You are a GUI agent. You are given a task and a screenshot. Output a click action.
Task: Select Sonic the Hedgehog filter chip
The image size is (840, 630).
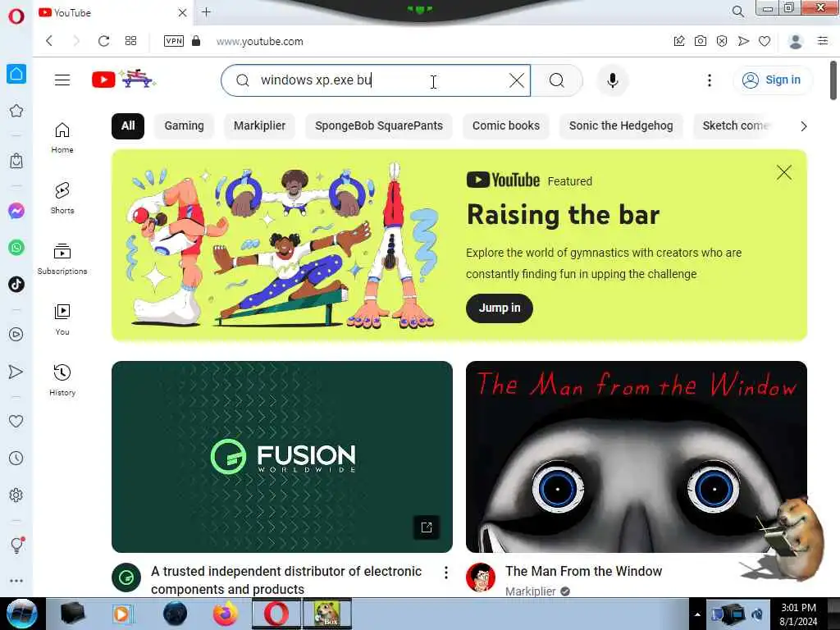621,126
